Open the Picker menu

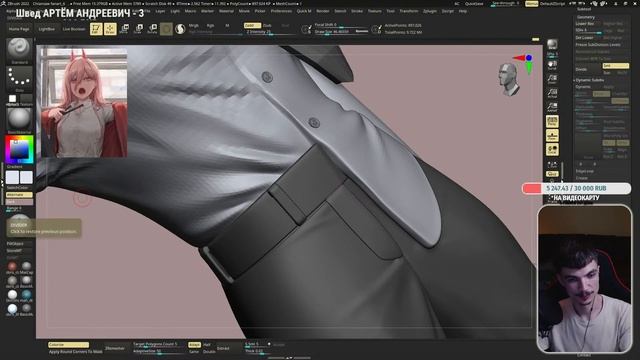(260, 11)
